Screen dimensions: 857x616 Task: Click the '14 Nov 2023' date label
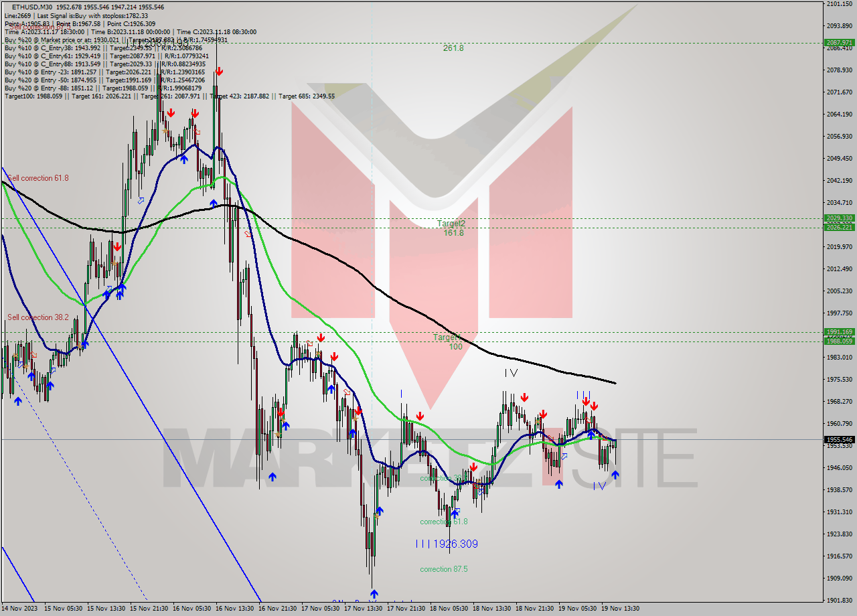[x=20, y=609]
